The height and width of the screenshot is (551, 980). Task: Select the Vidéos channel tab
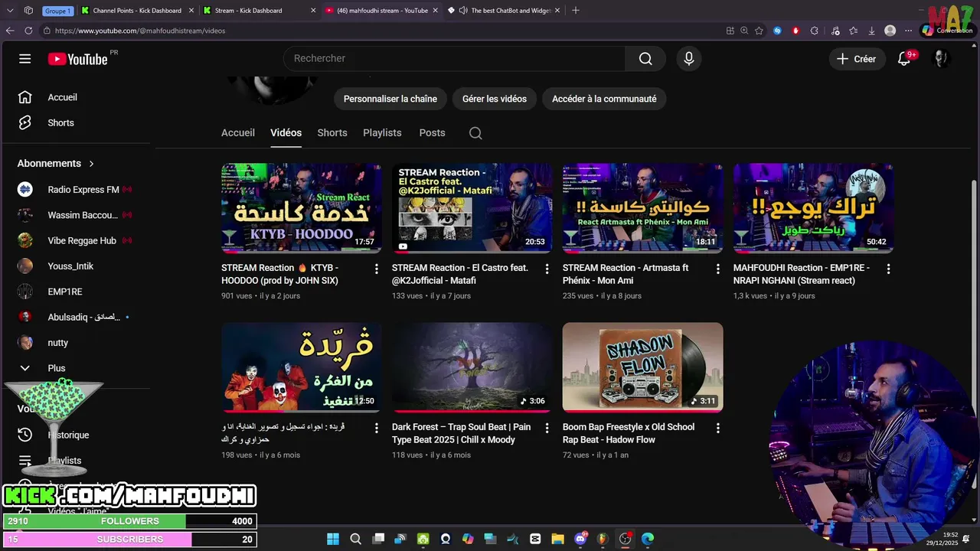(286, 133)
